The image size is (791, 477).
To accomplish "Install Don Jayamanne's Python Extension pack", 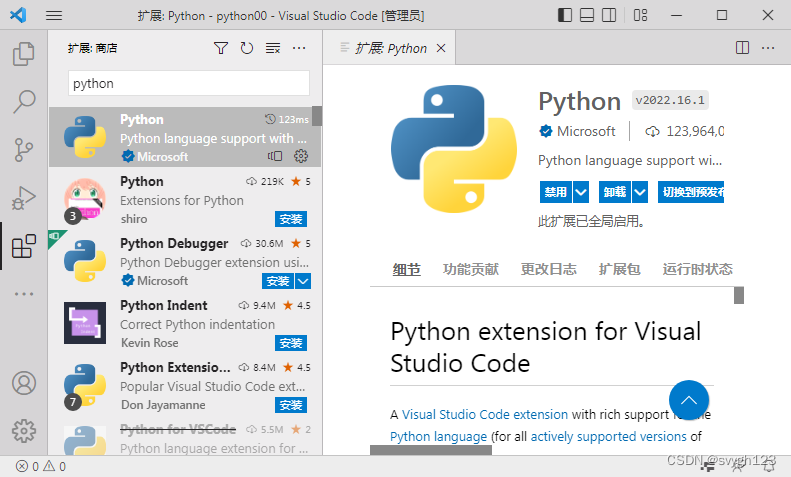I will (x=291, y=405).
